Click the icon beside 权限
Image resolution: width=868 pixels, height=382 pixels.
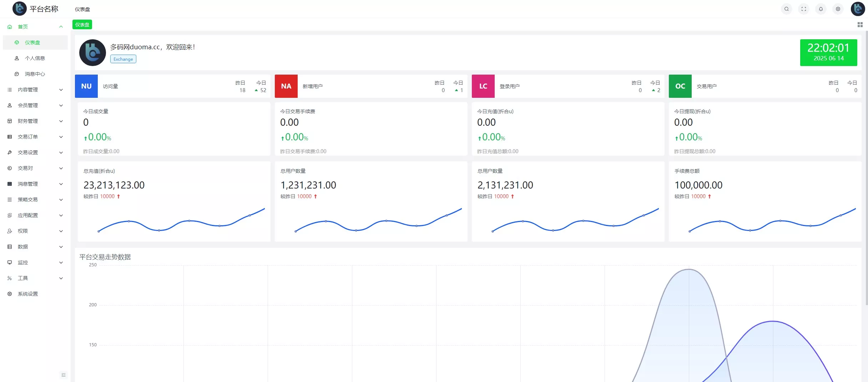[x=10, y=231]
